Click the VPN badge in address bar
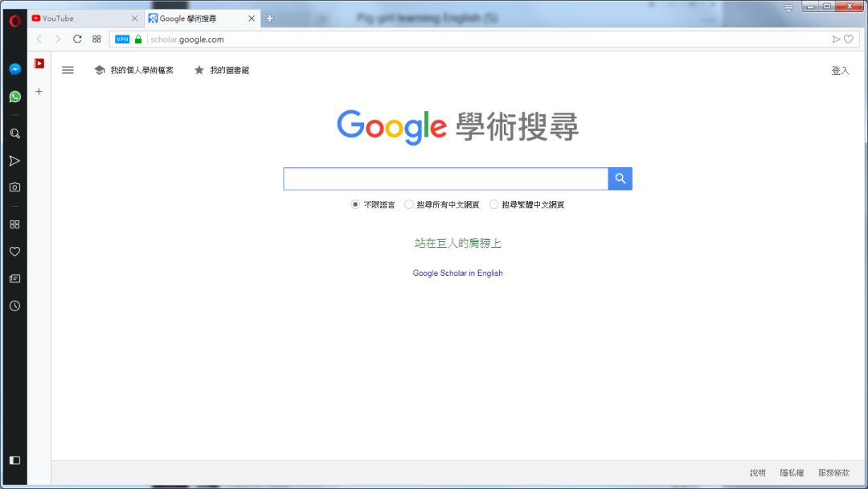Image resolution: width=868 pixels, height=489 pixels. pos(122,39)
